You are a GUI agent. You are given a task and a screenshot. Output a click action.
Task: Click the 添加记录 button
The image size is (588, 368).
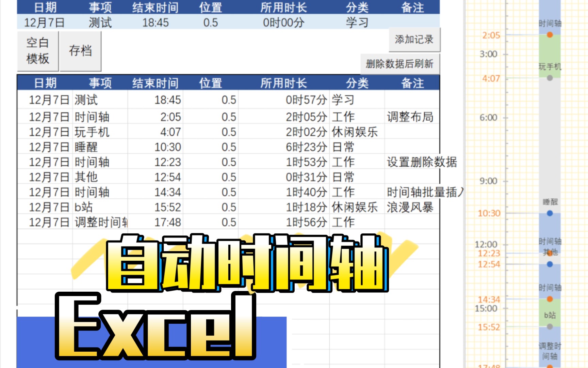pyautogui.click(x=414, y=39)
